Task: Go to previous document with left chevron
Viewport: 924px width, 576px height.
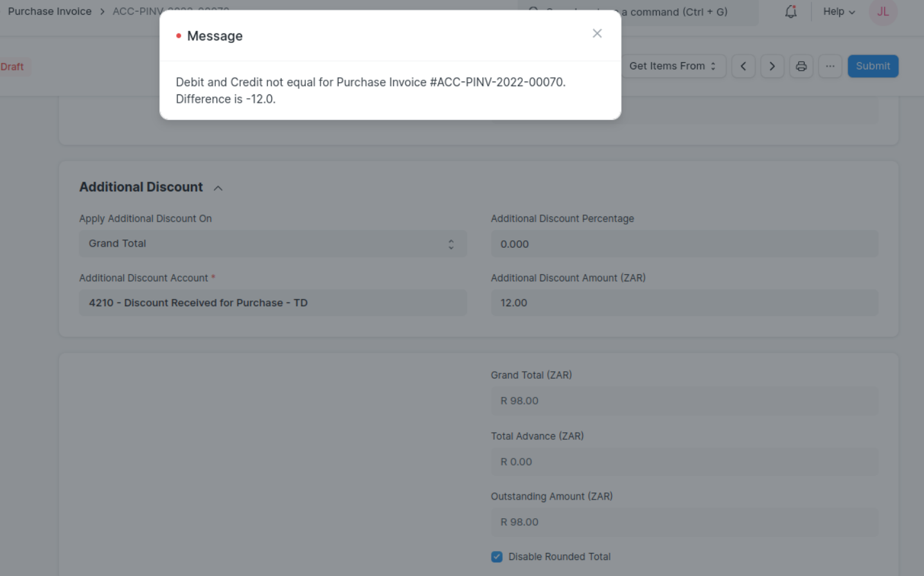Action: pyautogui.click(x=743, y=66)
